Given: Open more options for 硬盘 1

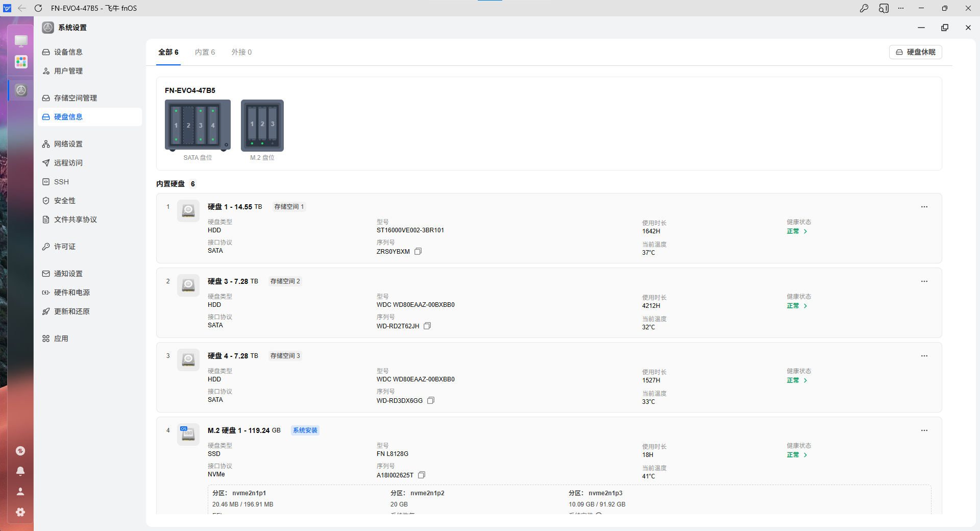Looking at the screenshot, I should tap(924, 207).
